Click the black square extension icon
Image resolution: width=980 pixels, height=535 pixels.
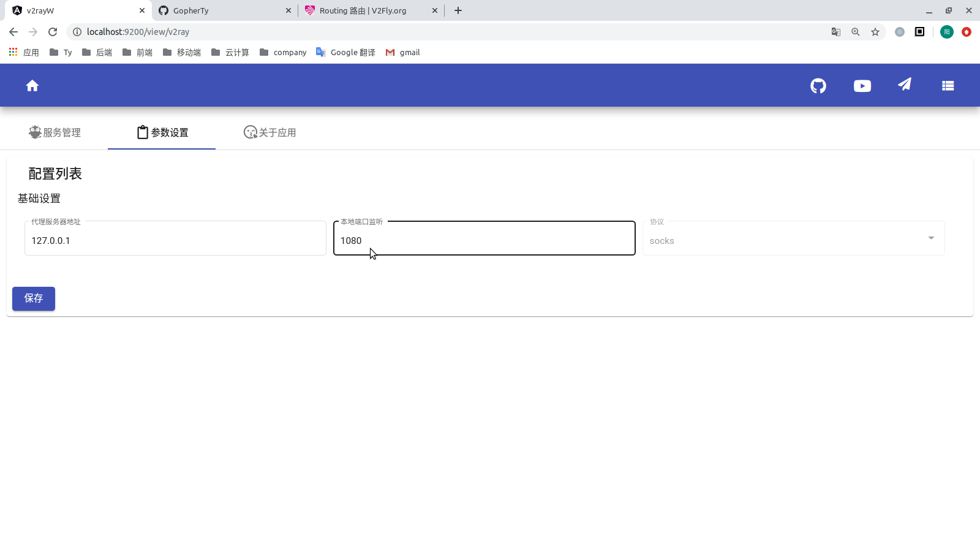coord(919,32)
